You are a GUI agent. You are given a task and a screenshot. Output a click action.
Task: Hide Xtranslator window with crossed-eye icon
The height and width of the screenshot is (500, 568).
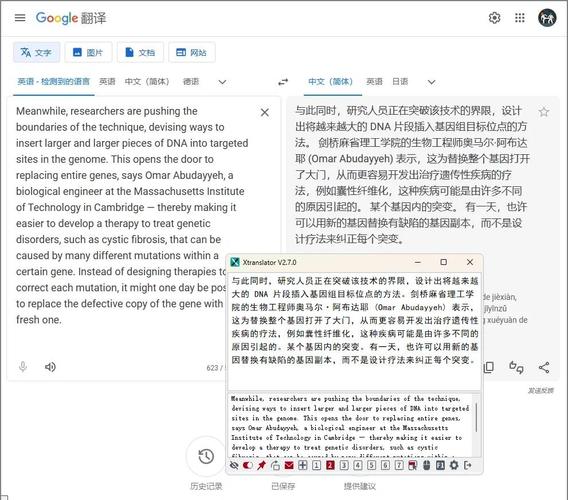[234, 465]
